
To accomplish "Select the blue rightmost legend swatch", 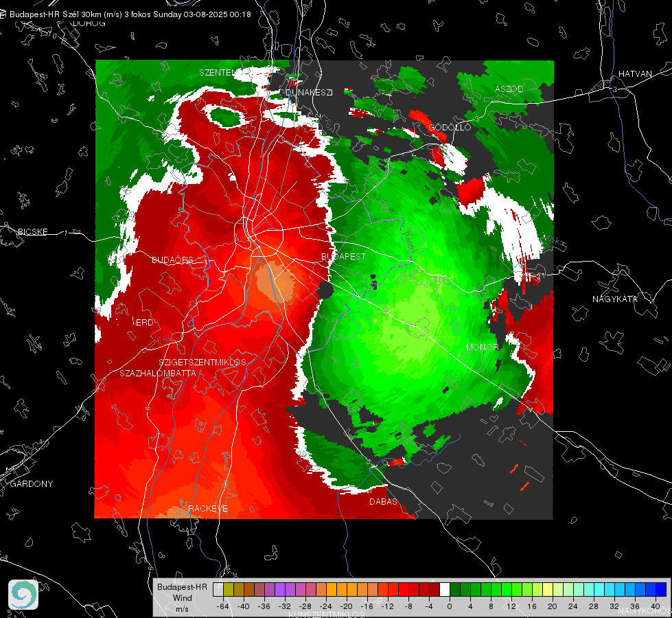I will [x=661, y=590].
